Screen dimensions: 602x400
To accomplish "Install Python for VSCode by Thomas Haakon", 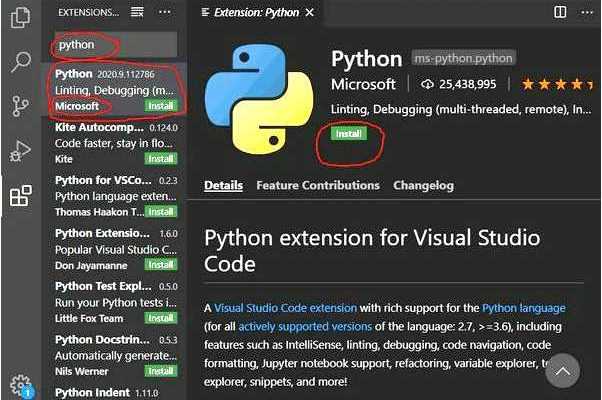I will [x=161, y=212].
